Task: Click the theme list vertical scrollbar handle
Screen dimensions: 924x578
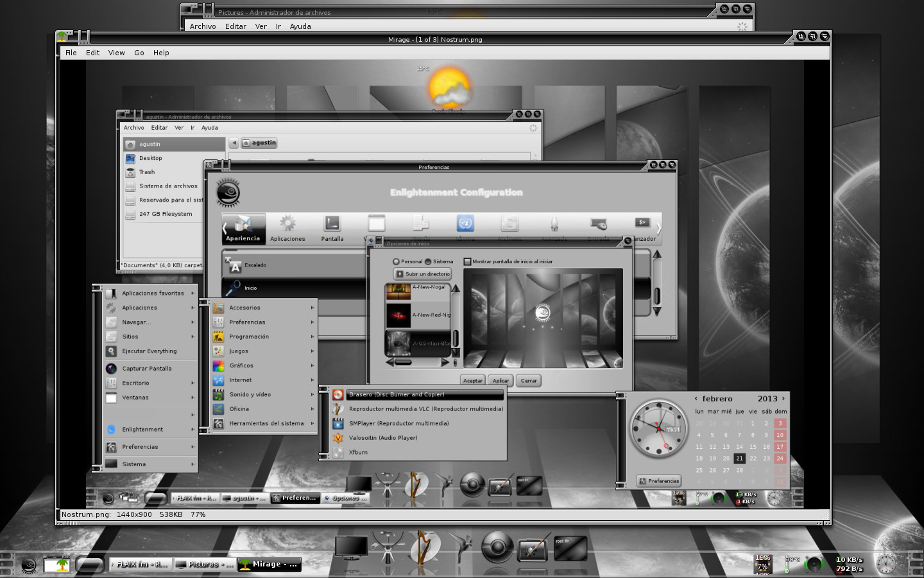Action: pyautogui.click(x=456, y=337)
